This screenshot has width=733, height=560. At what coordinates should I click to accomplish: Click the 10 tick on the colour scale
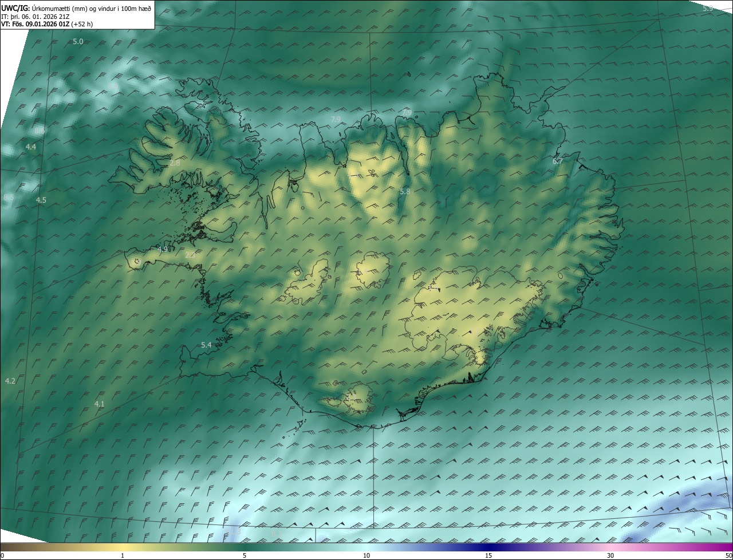click(x=366, y=555)
